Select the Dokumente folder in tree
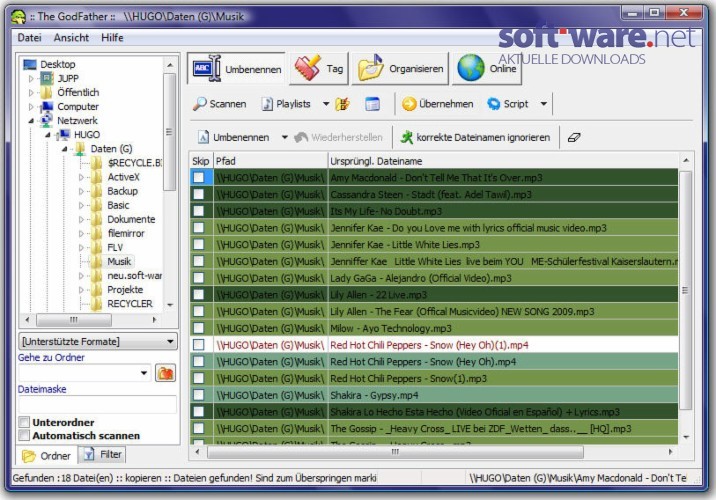This screenshot has height=500, width=716. [131, 219]
